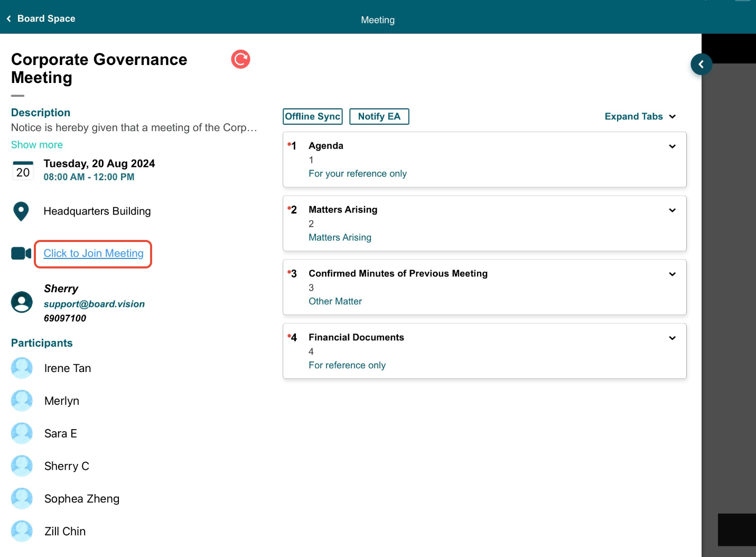Click the support@board.vision email link
756x557 pixels.
coord(94,304)
